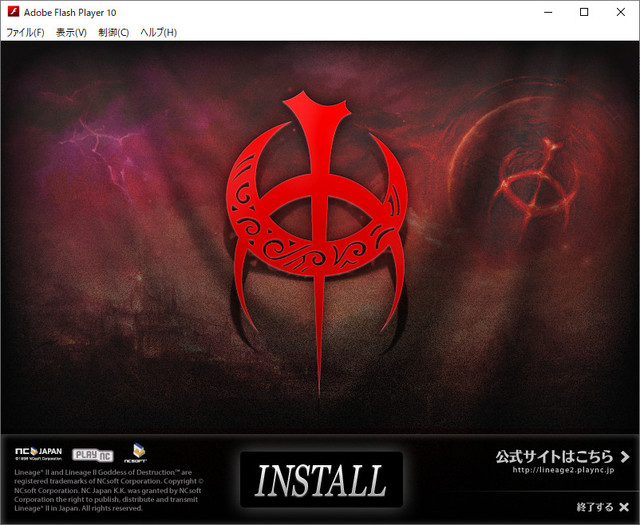
Task: Open the ヘルプ(H) menu
Action: pyautogui.click(x=159, y=32)
